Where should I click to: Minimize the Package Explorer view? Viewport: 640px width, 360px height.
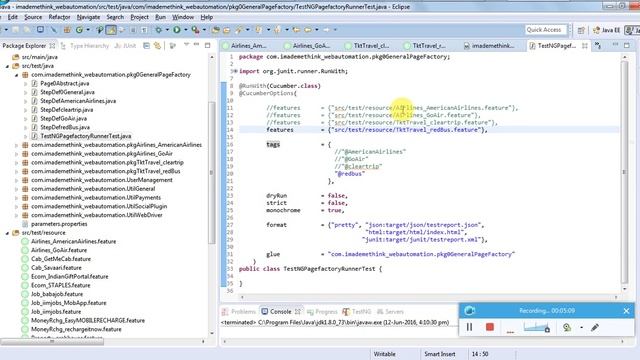click(197, 45)
